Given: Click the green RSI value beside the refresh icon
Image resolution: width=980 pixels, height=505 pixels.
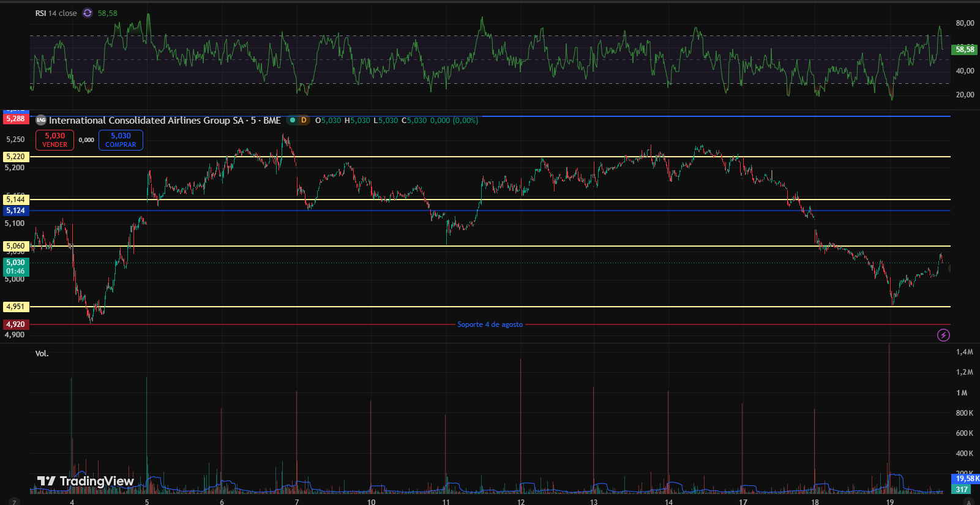Looking at the screenshot, I should (108, 13).
